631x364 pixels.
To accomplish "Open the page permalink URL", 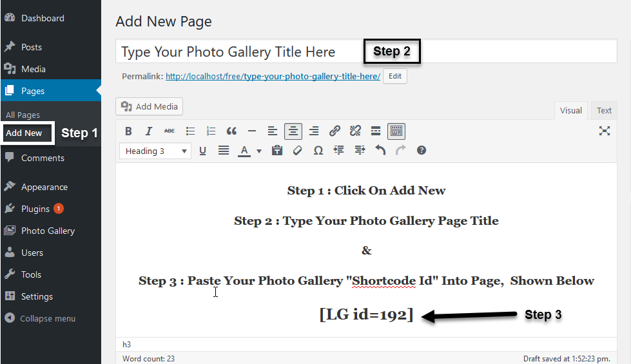I will tap(273, 77).
